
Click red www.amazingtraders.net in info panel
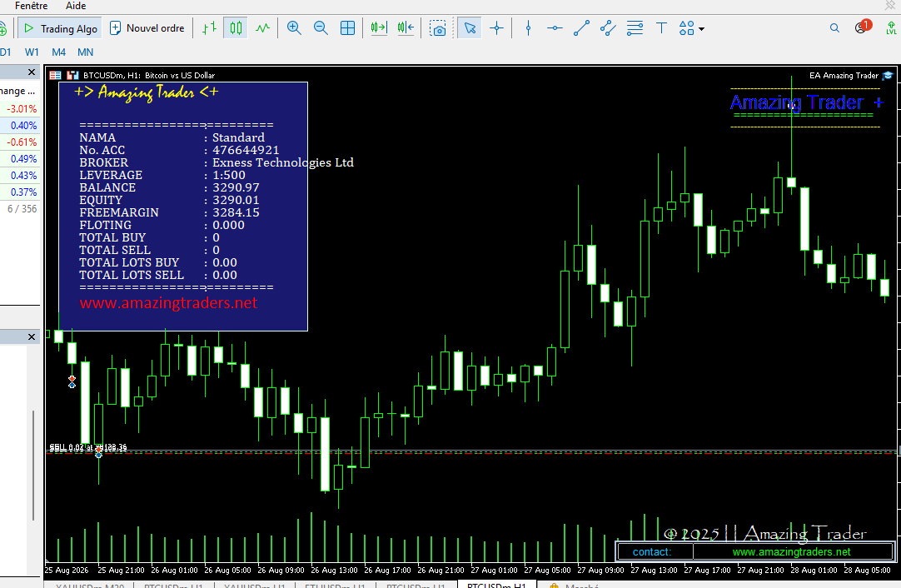pyautogui.click(x=168, y=303)
